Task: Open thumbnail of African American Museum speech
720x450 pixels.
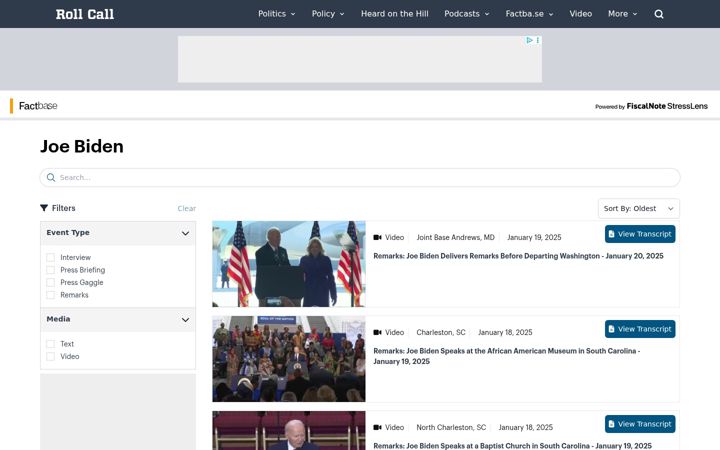Action: (289, 359)
